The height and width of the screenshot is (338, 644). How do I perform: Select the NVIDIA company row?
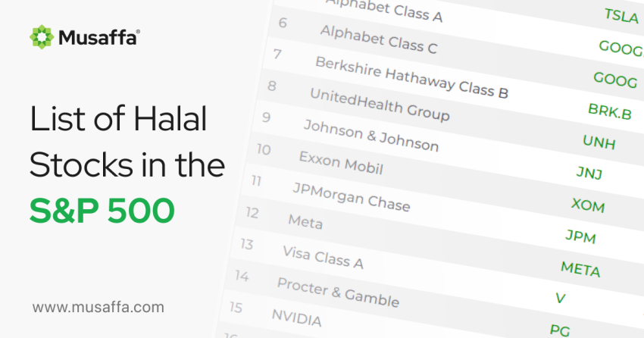pyautogui.click(x=296, y=317)
